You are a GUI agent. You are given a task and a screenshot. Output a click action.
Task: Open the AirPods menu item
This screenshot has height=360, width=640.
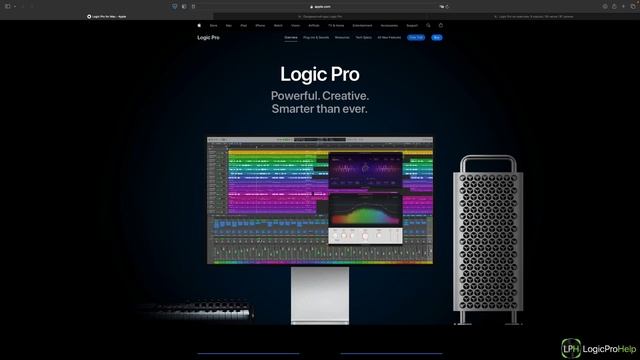(x=314, y=25)
